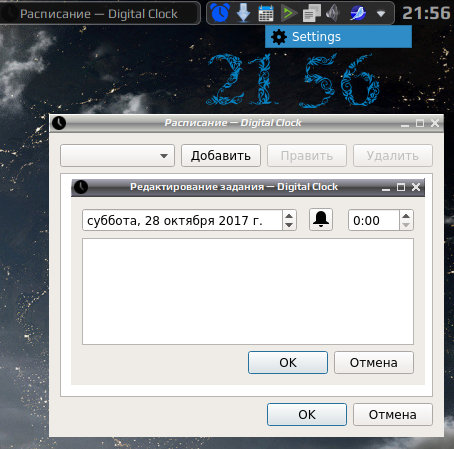Toggle the bell notification button

pyautogui.click(x=321, y=220)
